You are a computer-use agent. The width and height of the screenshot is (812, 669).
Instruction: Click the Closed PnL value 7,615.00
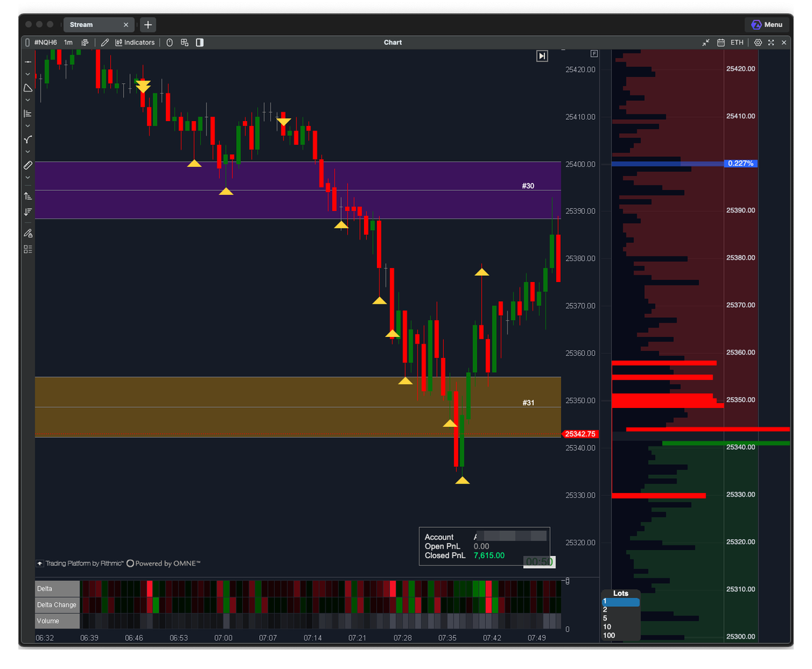point(489,555)
